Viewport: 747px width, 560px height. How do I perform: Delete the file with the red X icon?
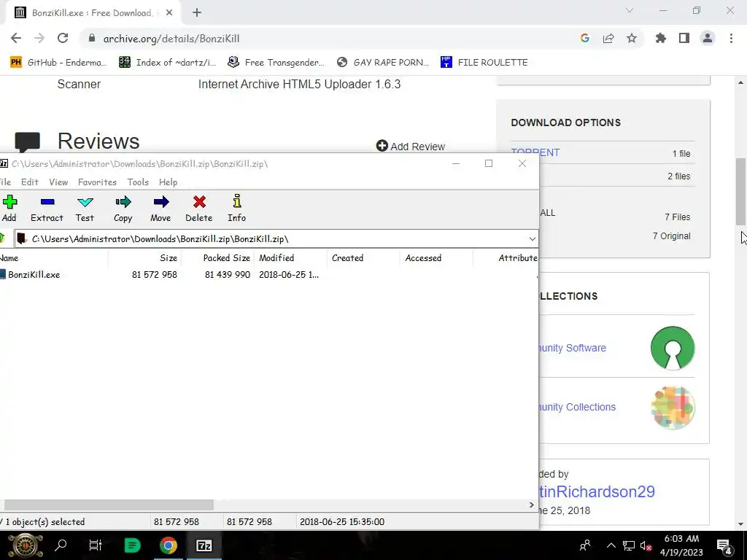[x=199, y=208]
